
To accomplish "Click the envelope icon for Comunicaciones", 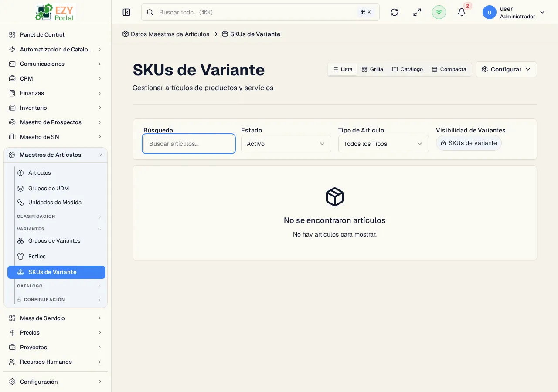I will tap(12, 64).
